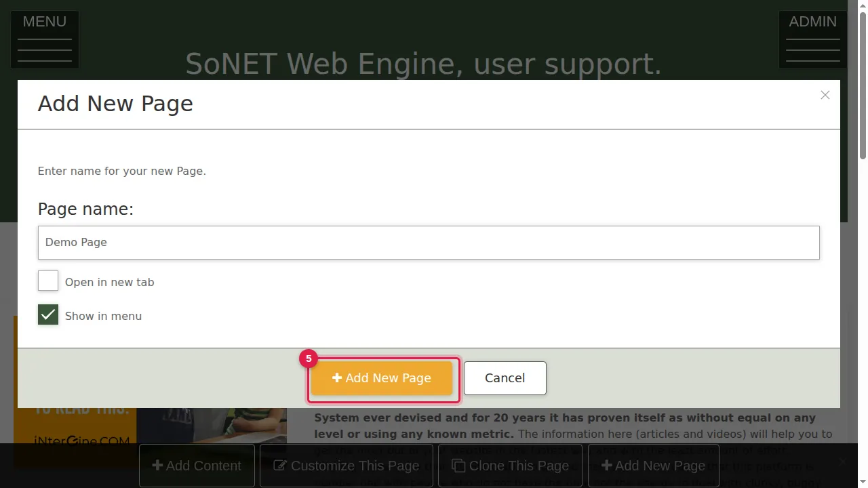
Task: Confirm with the orange Add New Page button
Action: pyautogui.click(x=382, y=378)
